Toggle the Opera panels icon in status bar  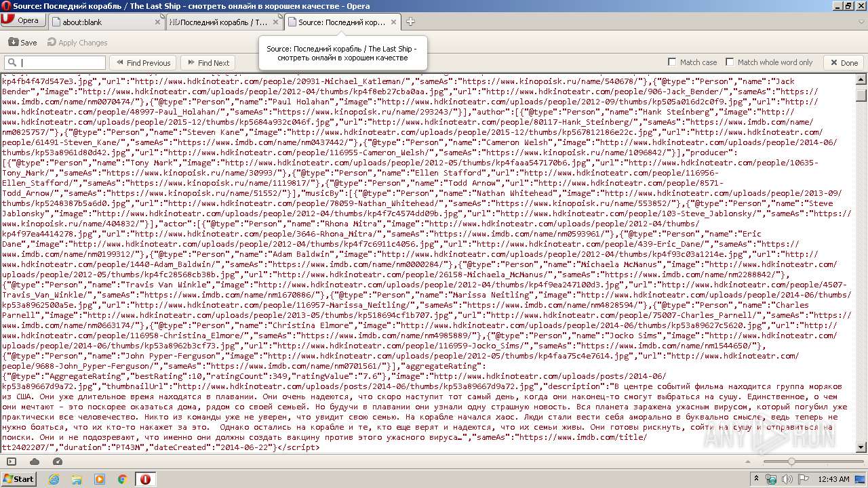pyautogui.click(x=11, y=462)
